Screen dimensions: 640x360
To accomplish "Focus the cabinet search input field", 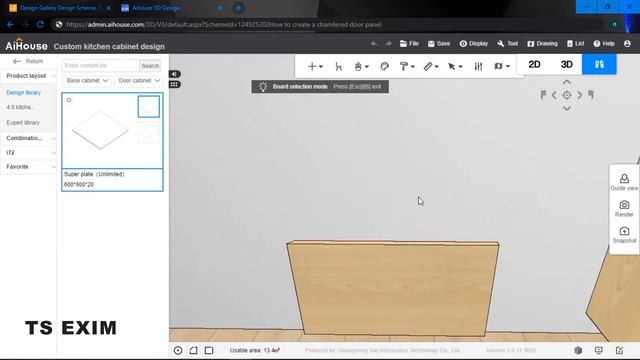I will coord(100,66).
